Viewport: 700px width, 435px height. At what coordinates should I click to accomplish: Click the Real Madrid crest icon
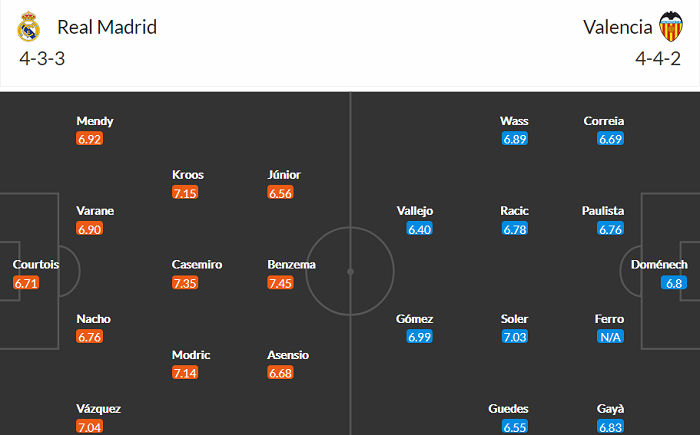click(29, 27)
